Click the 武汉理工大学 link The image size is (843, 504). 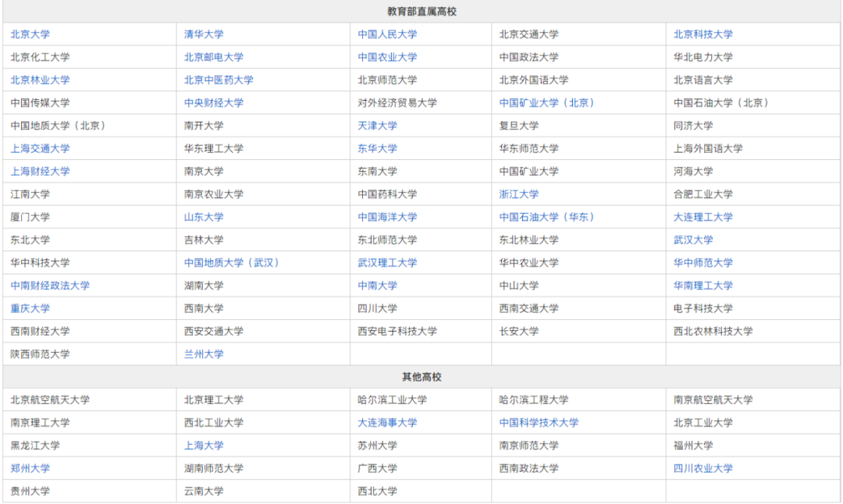pos(387,263)
